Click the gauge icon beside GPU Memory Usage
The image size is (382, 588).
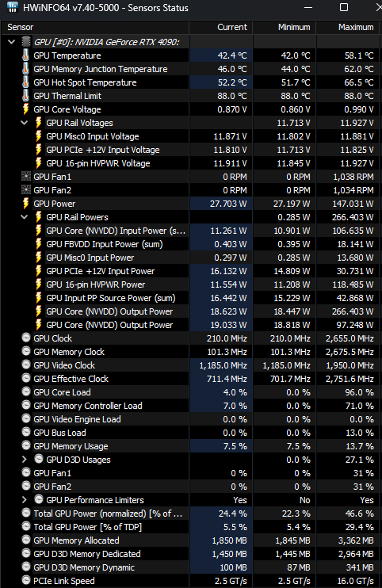(x=26, y=445)
